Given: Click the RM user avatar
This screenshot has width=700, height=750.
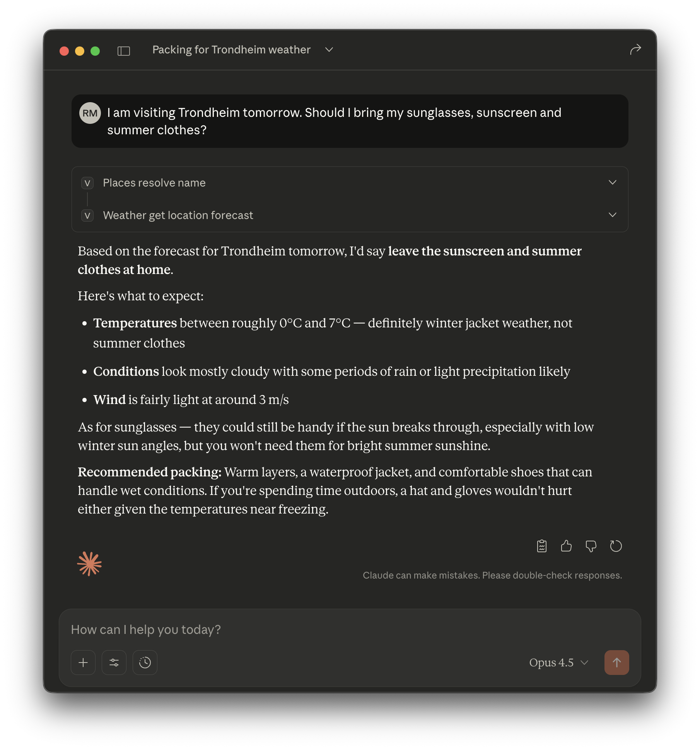Looking at the screenshot, I should pyautogui.click(x=90, y=113).
